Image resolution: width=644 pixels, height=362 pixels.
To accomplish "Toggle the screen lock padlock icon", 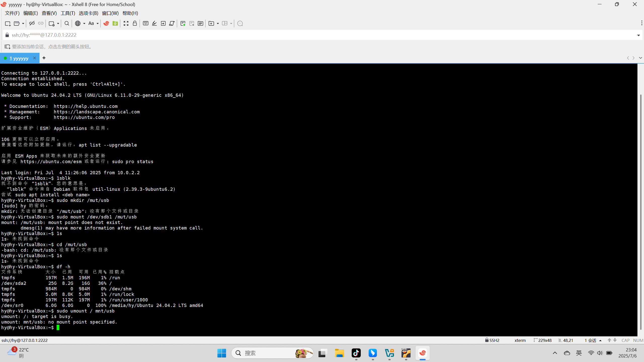I will [x=135, y=23].
